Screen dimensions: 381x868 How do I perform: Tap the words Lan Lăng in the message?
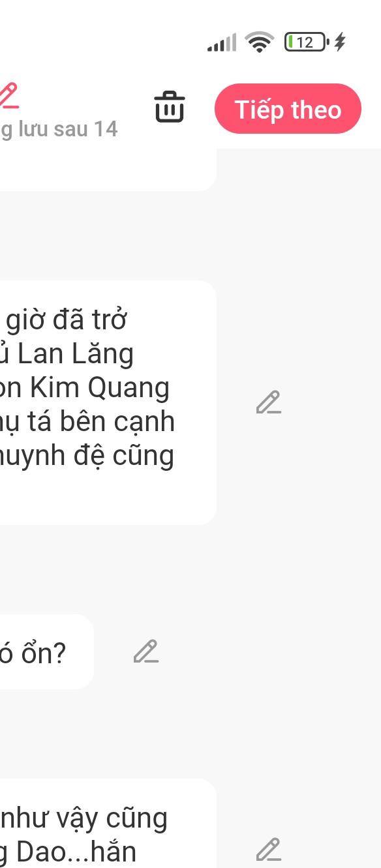(x=76, y=353)
